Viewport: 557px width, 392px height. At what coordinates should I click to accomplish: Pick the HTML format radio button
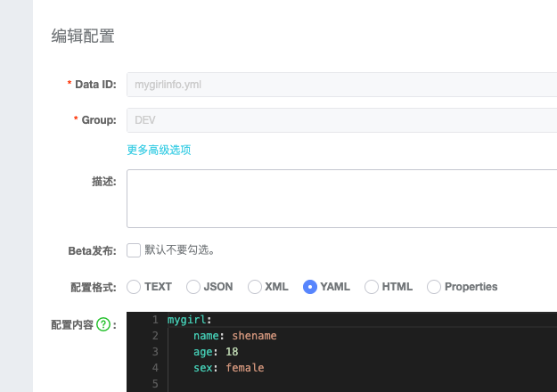372,287
